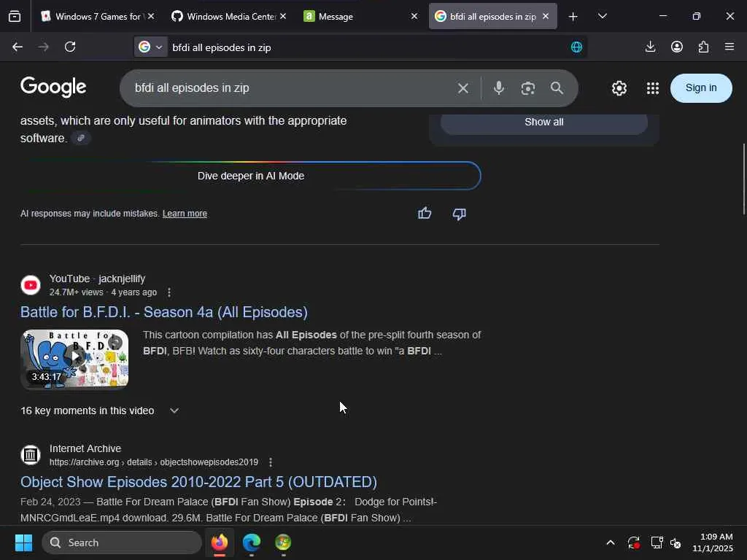Image resolution: width=747 pixels, height=560 pixels.
Task: Click the Internet Archive favicon
Action: [x=31, y=455]
